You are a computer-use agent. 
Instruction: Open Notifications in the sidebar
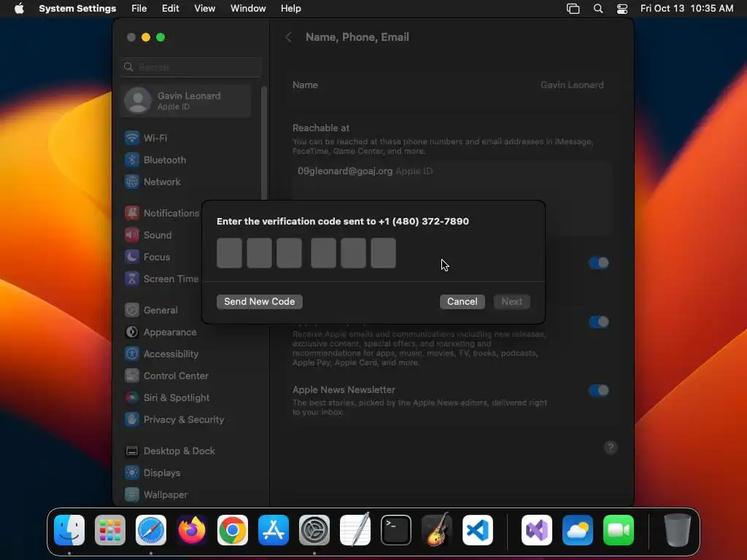pyautogui.click(x=162, y=214)
